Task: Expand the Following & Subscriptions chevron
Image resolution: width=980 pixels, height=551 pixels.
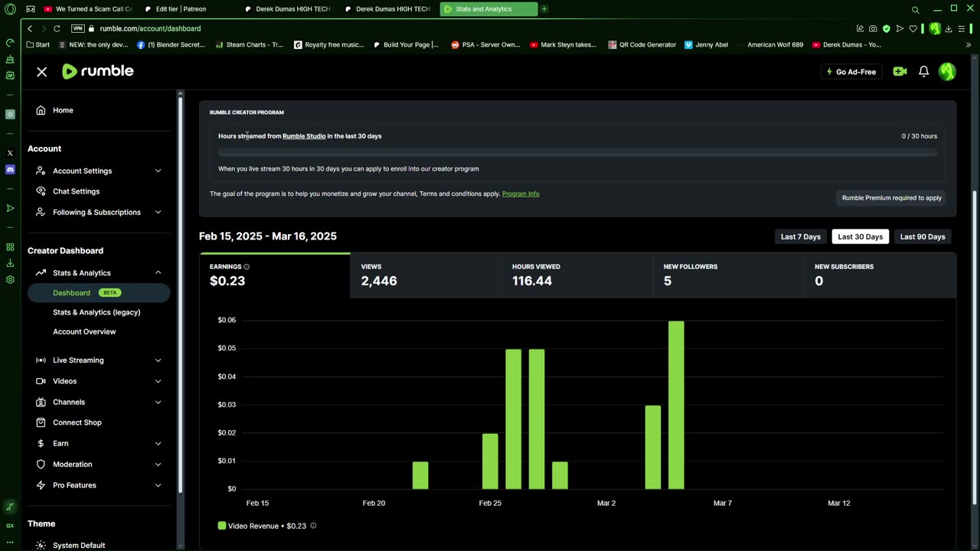Action: [158, 212]
